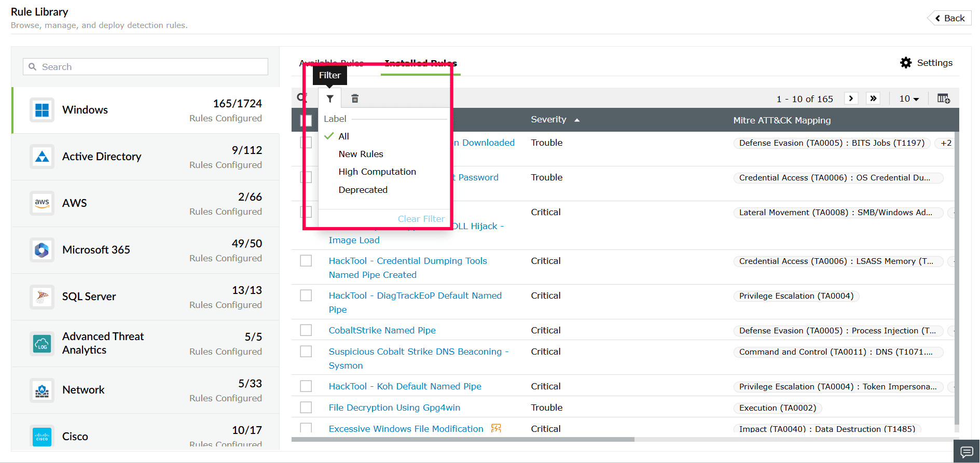Sort by Severity column arrow

577,120
